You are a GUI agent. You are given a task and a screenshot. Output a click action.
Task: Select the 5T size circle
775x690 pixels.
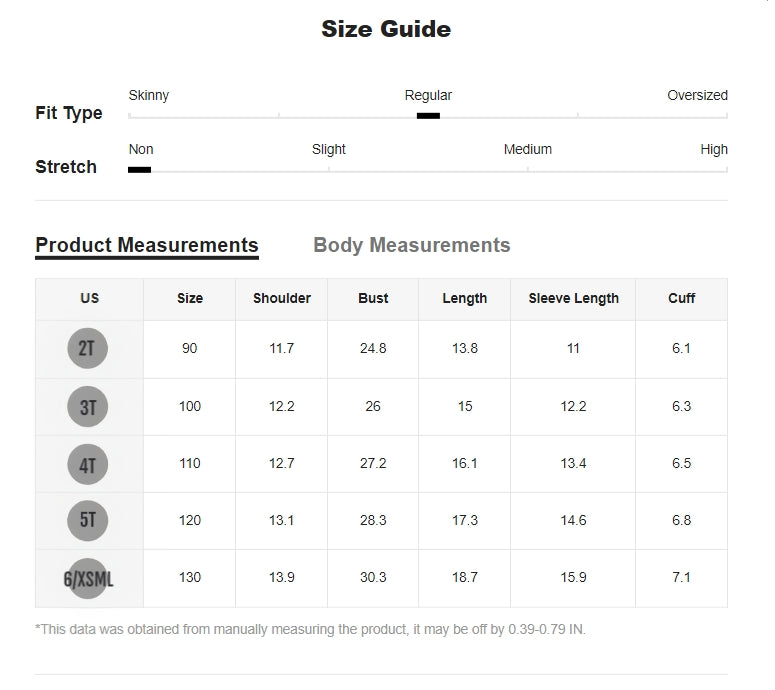pos(88,520)
